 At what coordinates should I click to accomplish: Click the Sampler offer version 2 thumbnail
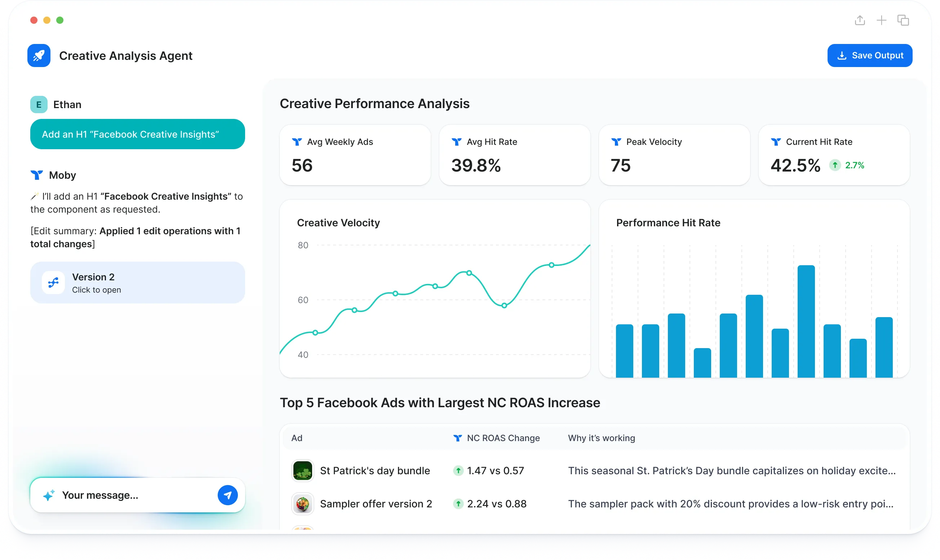(303, 504)
